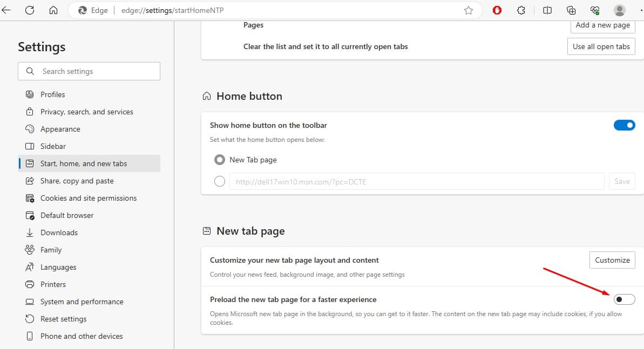Open the Opera extension icon

click(497, 10)
